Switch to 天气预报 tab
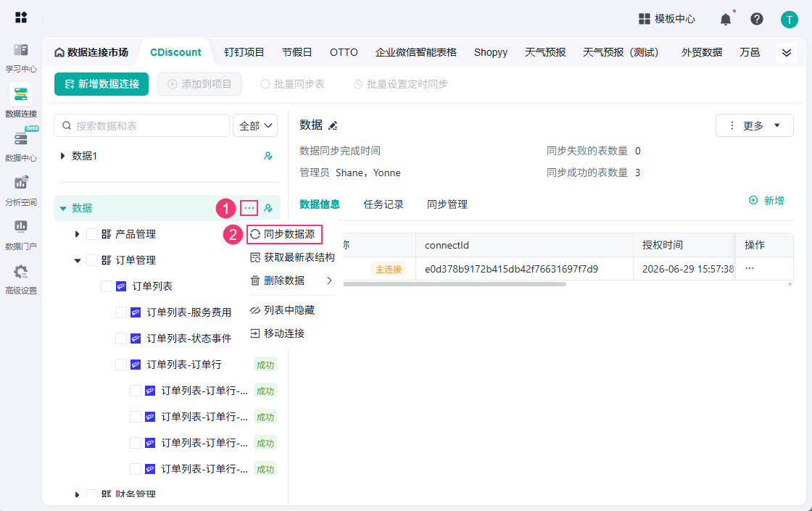812x511 pixels. pos(544,52)
